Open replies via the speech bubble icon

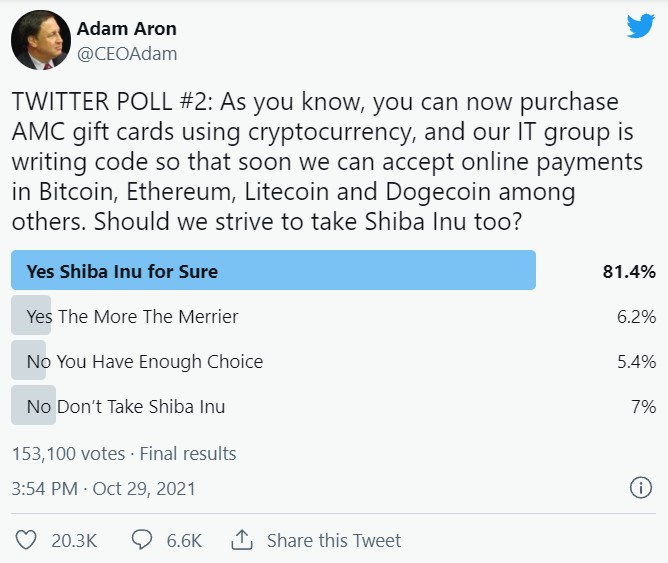[x=141, y=540]
